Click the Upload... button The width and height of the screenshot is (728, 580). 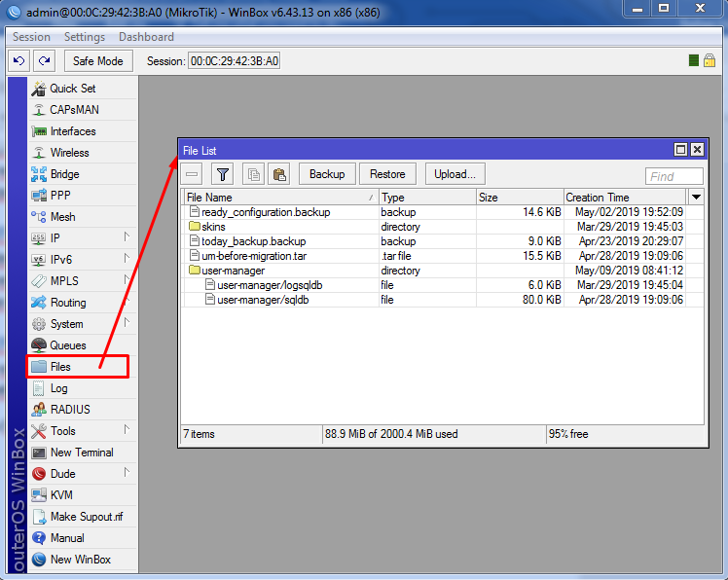tap(455, 174)
